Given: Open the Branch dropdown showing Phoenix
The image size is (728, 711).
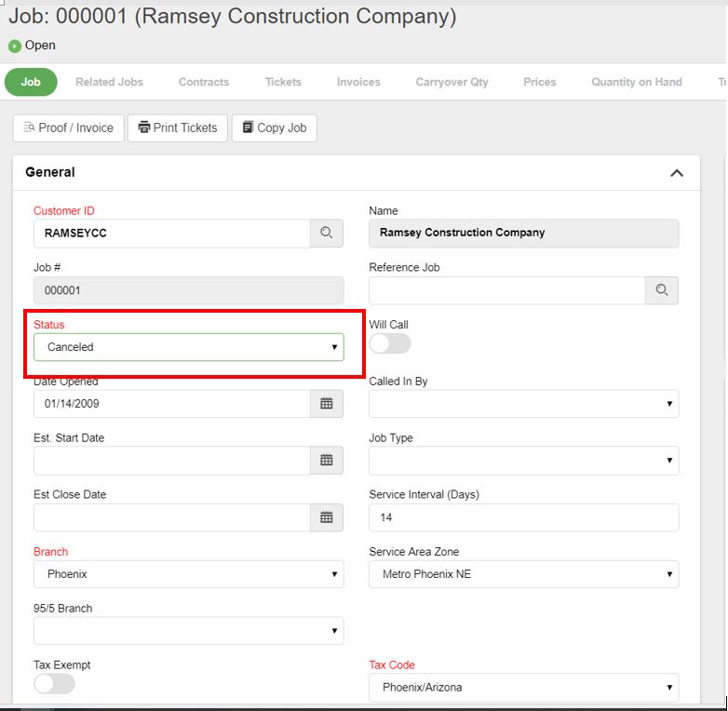Looking at the screenshot, I should click(188, 574).
